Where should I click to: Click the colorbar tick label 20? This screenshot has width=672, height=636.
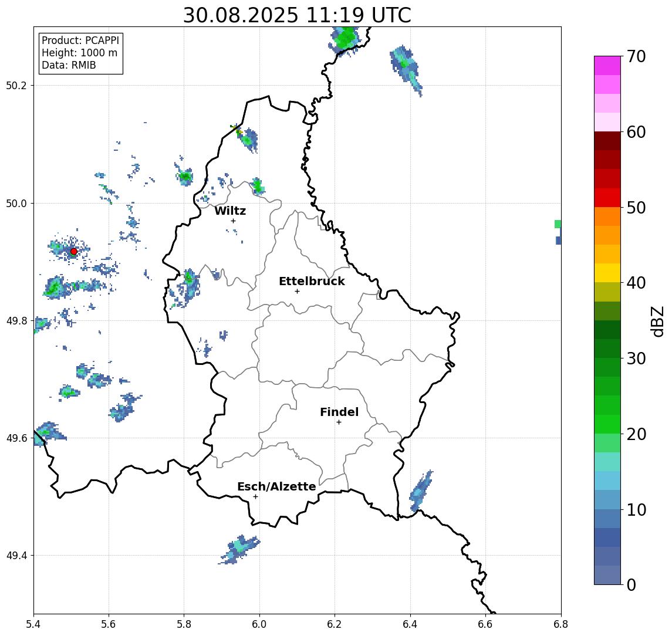point(636,434)
